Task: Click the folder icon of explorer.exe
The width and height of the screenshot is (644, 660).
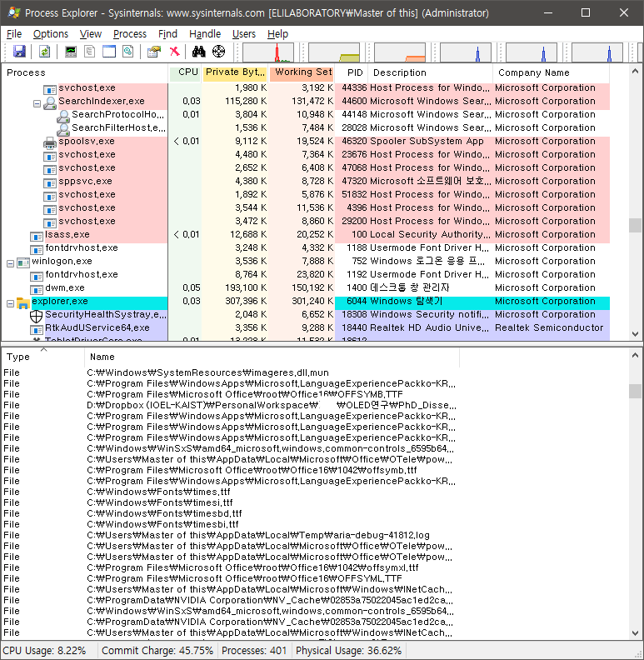Action: [x=22, y=302]
